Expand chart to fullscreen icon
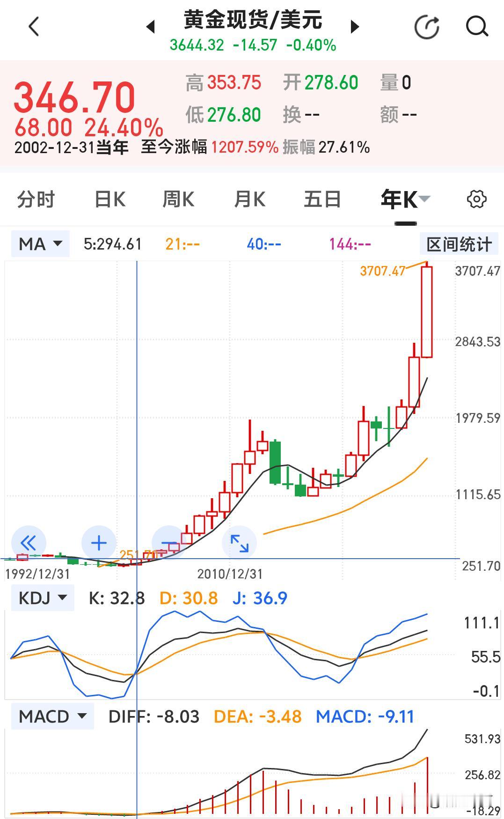The width and height of the screenshot is (504, 819). 239,543
